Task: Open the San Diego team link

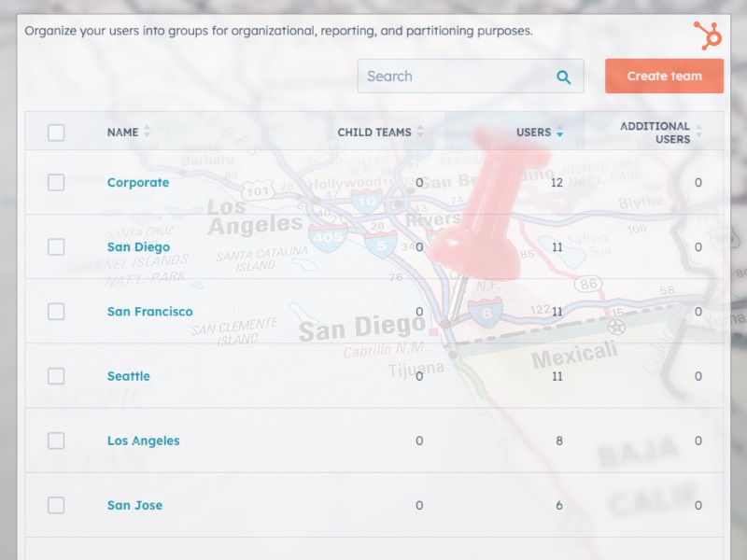Action: point(138,247)
